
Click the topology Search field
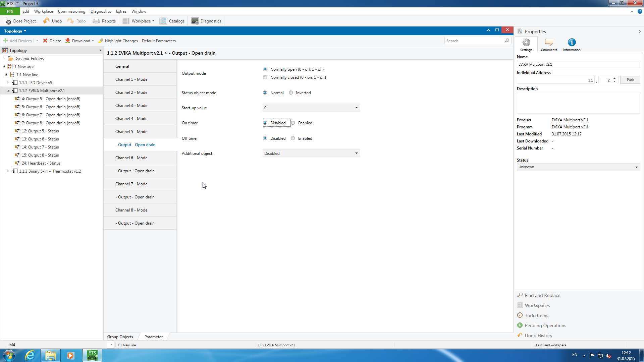[x=474, y=41]
